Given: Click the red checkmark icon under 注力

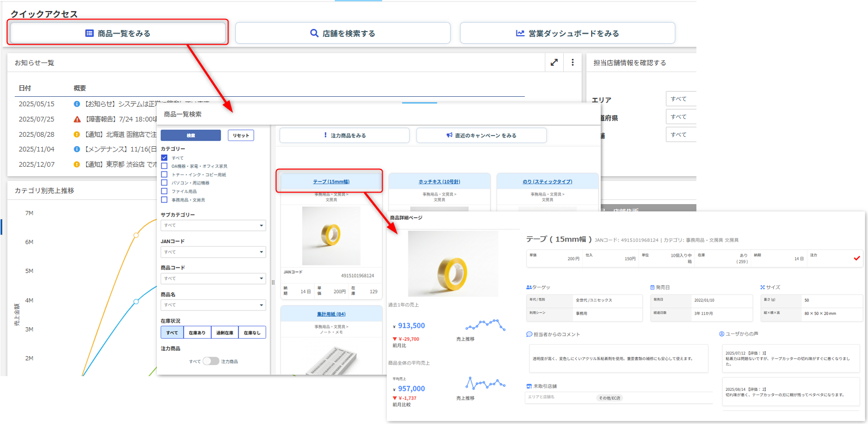Looking at the screenshot, I should tap(857, 258).
